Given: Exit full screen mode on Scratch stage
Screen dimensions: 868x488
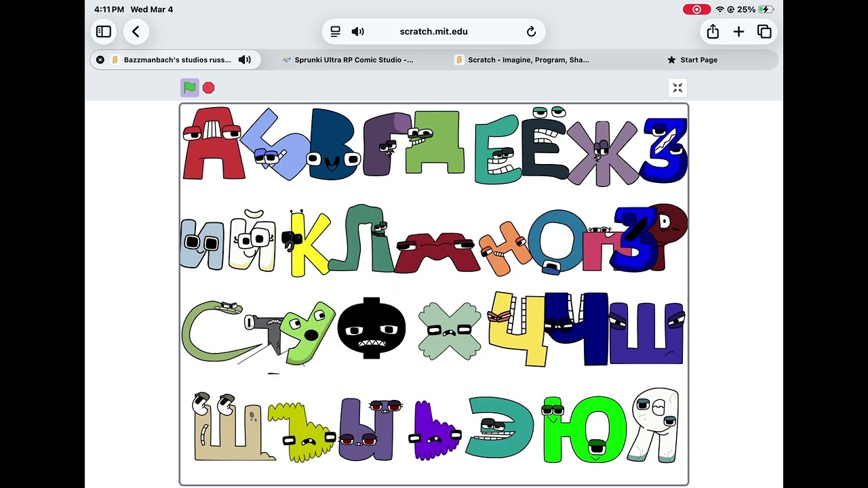Looking at the screenshot, I should pos(677,87).
